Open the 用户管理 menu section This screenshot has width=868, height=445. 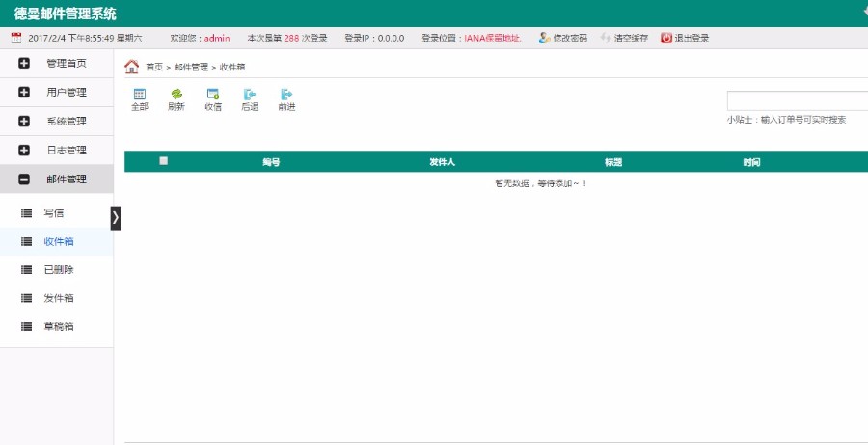[57, 92]
